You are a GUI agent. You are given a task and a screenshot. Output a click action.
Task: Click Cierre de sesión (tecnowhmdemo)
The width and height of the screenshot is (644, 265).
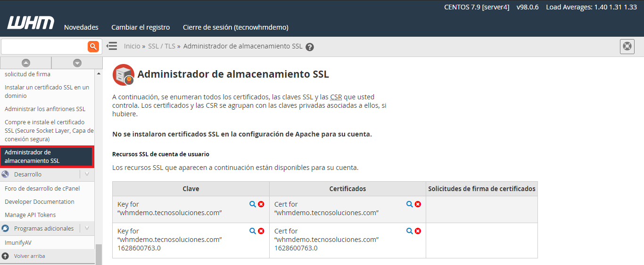click(x=235, y=27)
